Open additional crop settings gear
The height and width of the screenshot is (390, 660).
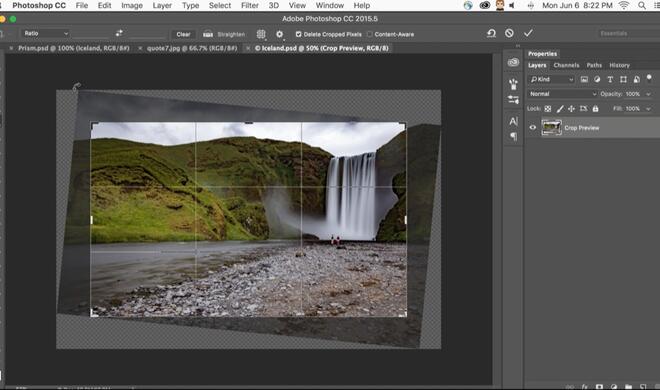click(279, 34)
